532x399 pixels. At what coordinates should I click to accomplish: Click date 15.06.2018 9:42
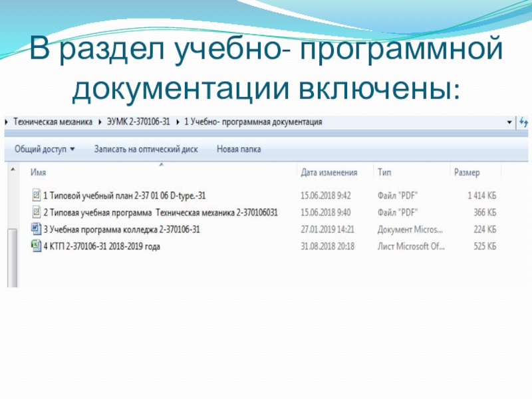click(x=326, y=196)
